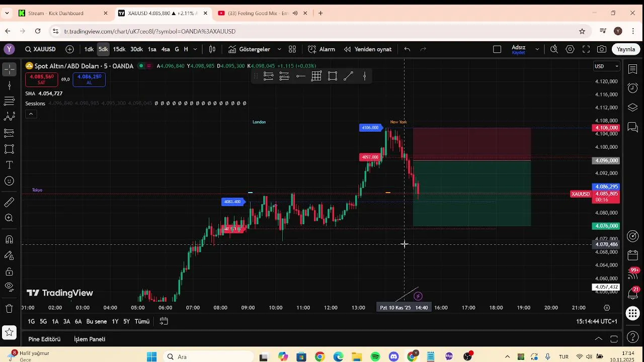Open the chats panel icon
This screenshot has width=644, height=362.
[x=633, y=127]
